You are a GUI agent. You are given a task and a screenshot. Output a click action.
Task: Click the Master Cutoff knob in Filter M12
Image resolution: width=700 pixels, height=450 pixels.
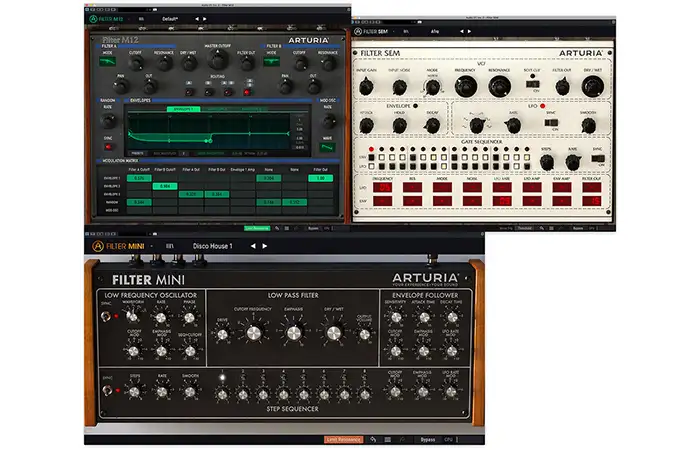tap(217, 60)
